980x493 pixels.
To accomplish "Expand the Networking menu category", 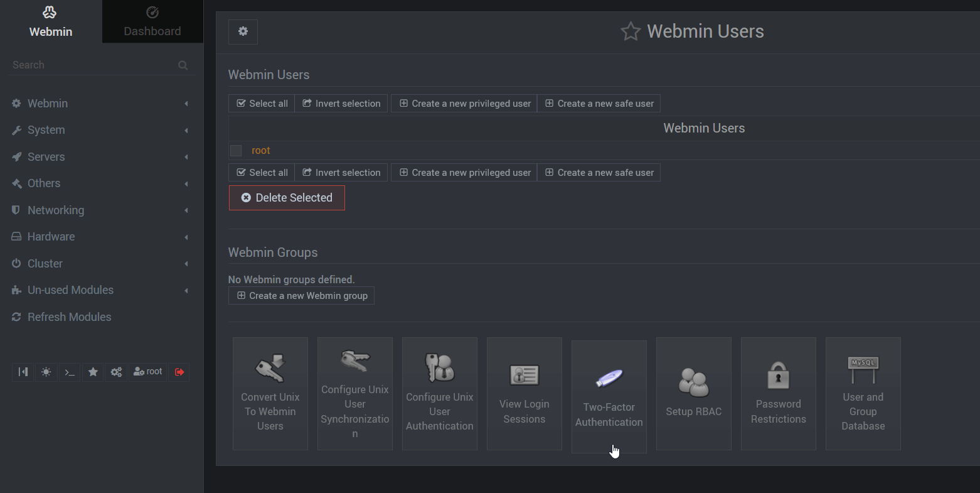I will click(100, 210).
